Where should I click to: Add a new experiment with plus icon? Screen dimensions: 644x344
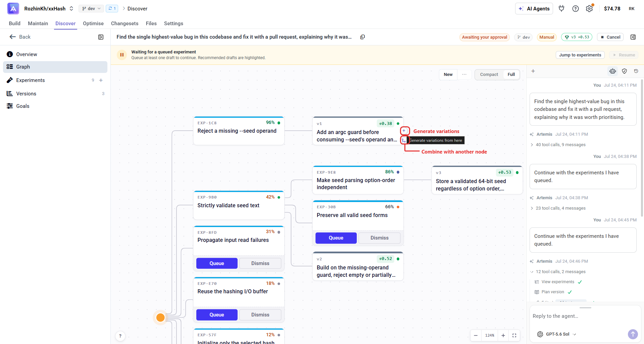point(101,80)
